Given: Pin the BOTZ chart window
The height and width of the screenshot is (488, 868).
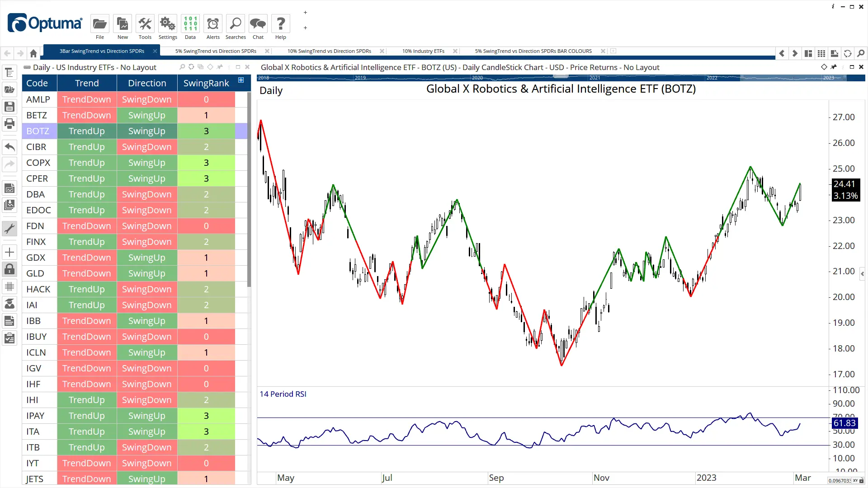Looking at the screenshot, I should click(x=834, y=67).
